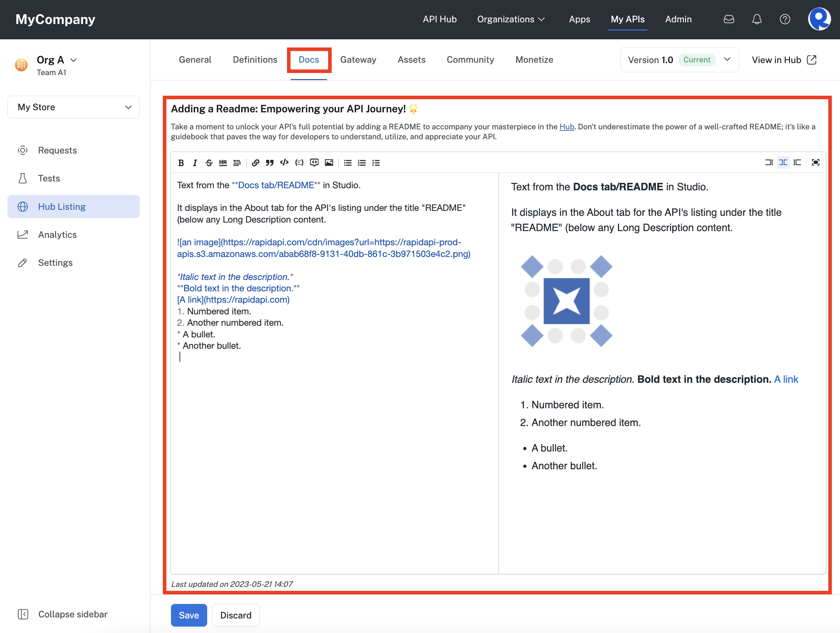Insert a checked task list

376,163
